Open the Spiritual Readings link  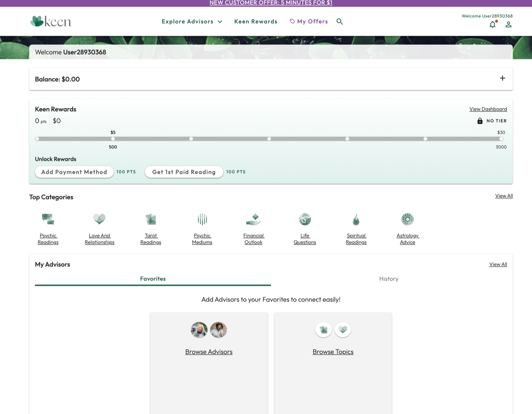point(356,239)
